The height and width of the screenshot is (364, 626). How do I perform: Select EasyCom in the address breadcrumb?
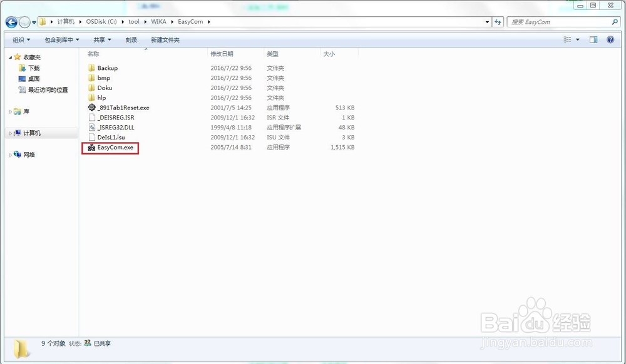pyautogui.click(x=190, y=21)
